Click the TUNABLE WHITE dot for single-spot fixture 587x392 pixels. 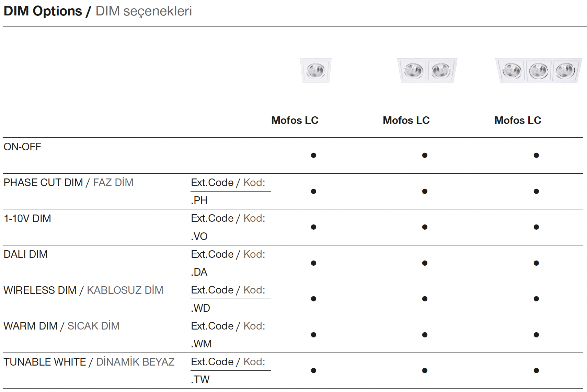(313, 371)
